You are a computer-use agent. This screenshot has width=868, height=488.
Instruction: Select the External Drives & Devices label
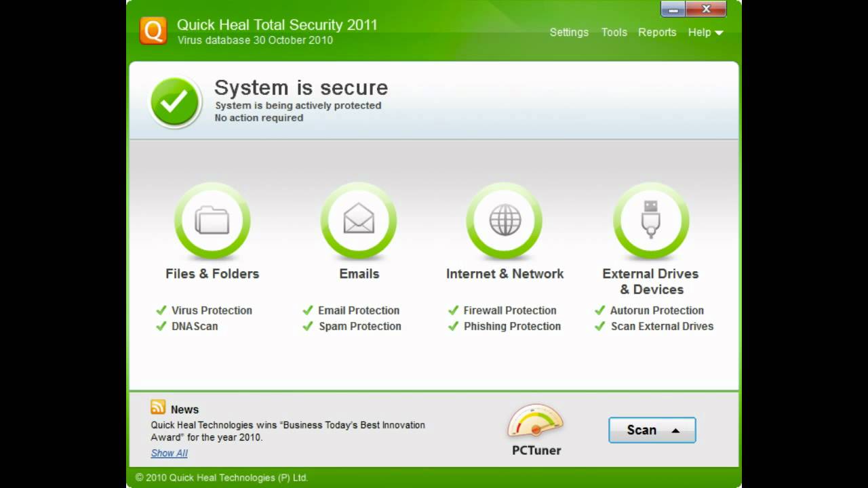650,281
